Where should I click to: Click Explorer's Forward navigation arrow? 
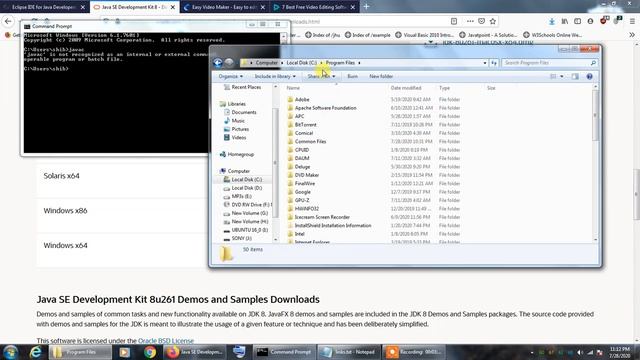[229, 62]
